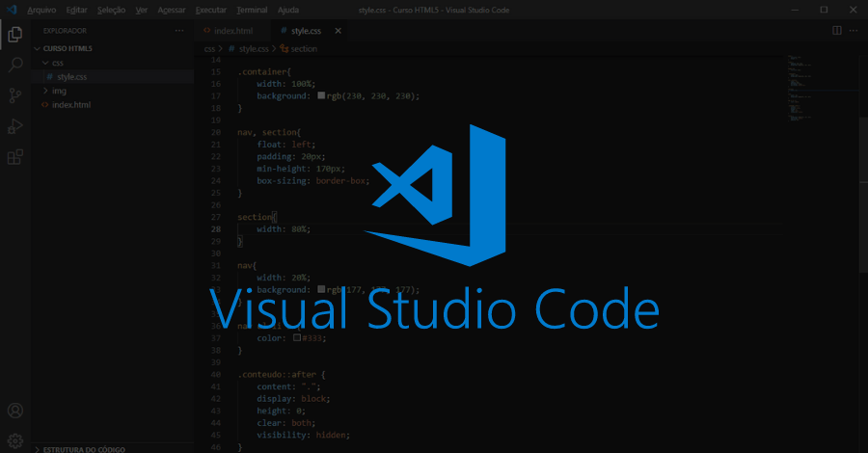Close the style.css tab

[338, 31]
